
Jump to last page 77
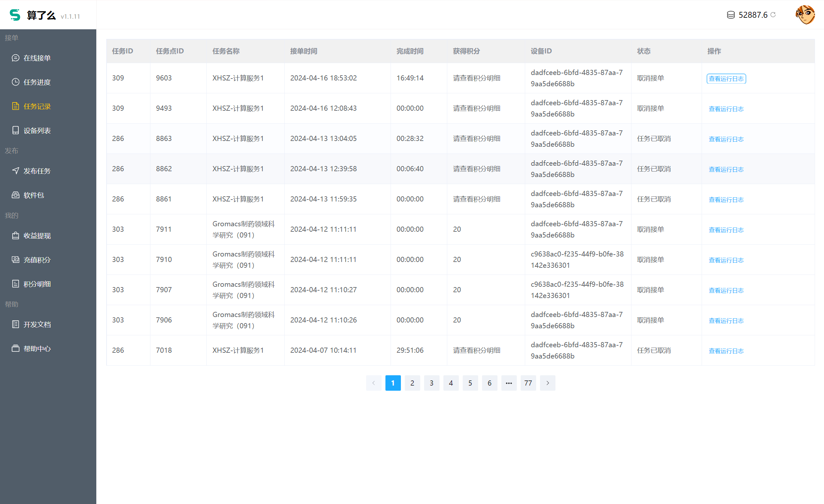tap(528, 383)
